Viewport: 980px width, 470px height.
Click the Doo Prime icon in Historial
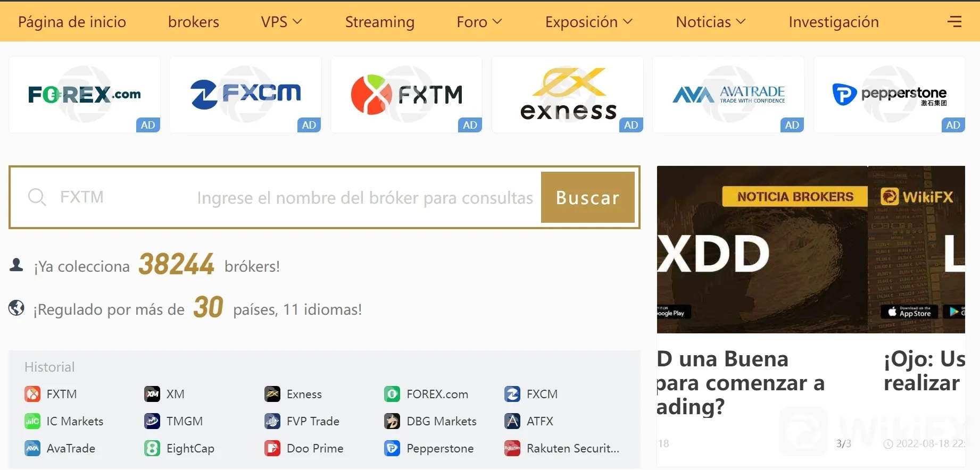click(x=272, y=448)
